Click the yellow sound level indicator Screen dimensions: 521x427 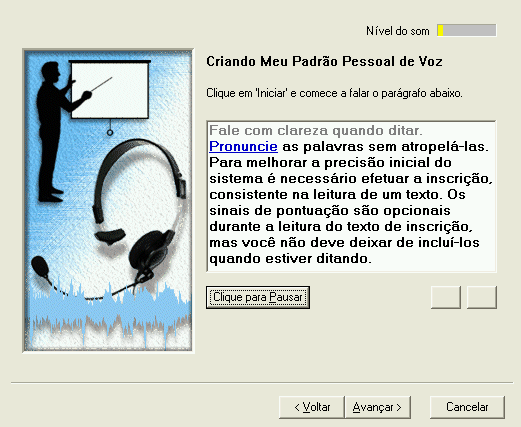tap(440, 31)
